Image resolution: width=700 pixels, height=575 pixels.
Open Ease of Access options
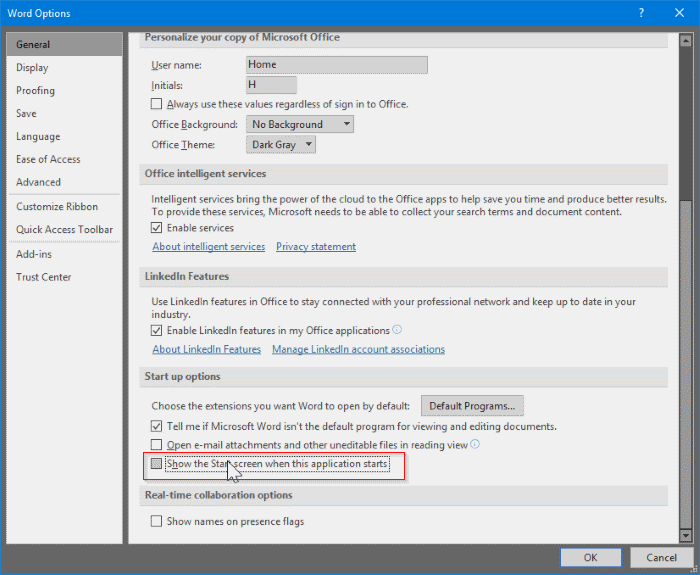coord(64,159)
